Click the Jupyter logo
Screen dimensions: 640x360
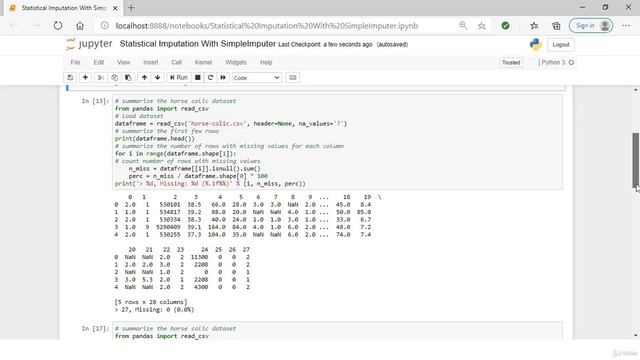(89, 44)
